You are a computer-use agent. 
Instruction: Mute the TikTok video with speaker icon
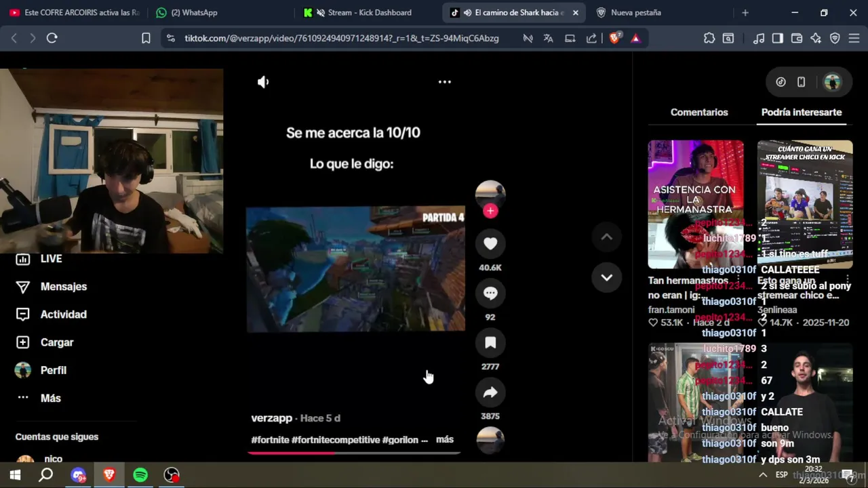pos(263,82)
